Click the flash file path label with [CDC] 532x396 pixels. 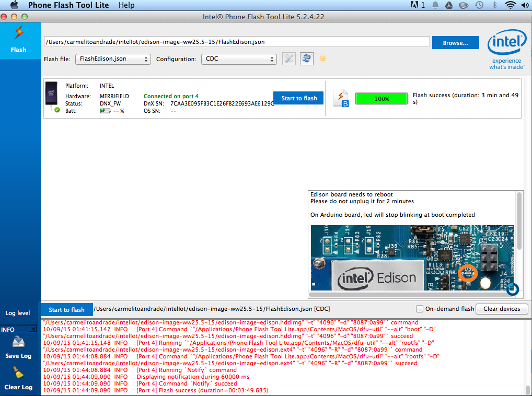[x=212, y=309]
